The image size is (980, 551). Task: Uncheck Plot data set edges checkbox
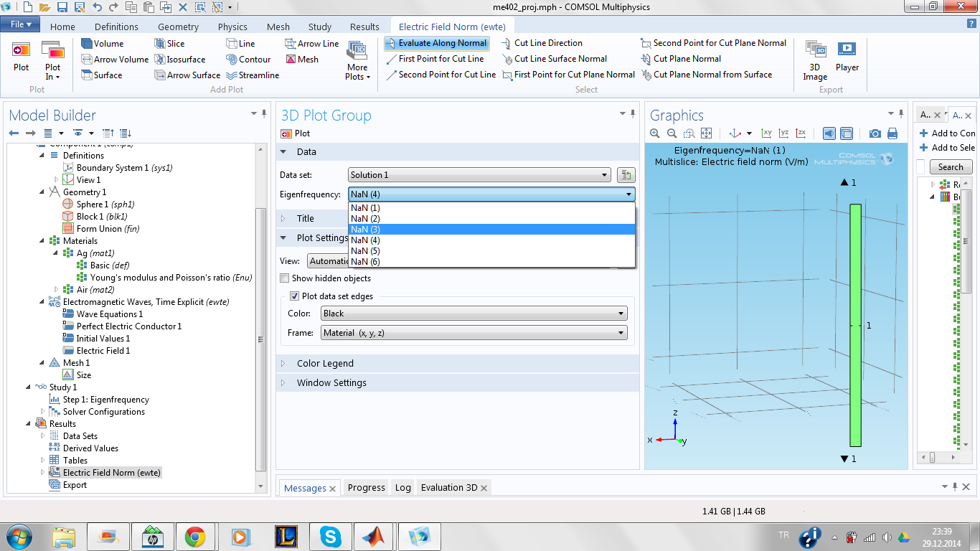[294, 296]
